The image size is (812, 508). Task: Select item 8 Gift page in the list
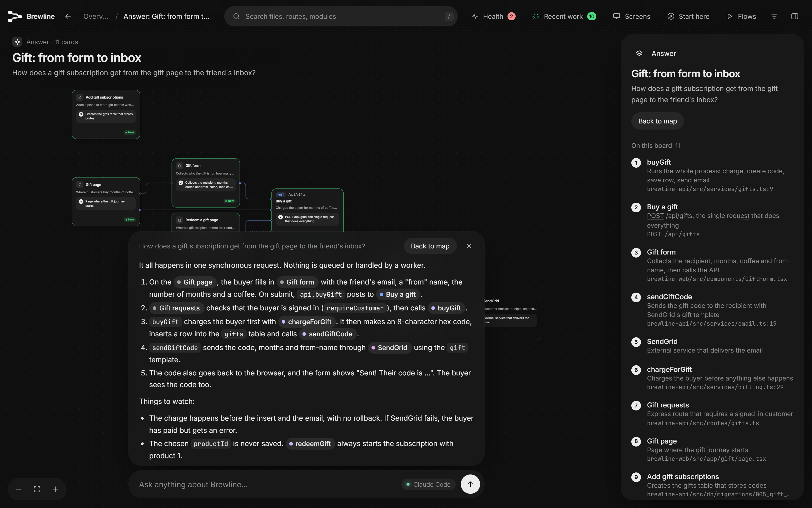click(712, 450)
